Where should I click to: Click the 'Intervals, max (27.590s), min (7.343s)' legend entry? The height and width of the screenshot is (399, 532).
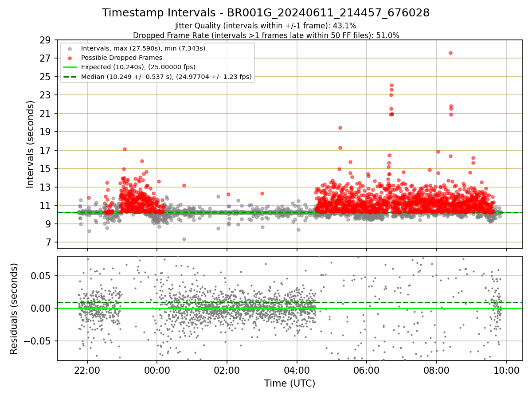tap(143, 48)
